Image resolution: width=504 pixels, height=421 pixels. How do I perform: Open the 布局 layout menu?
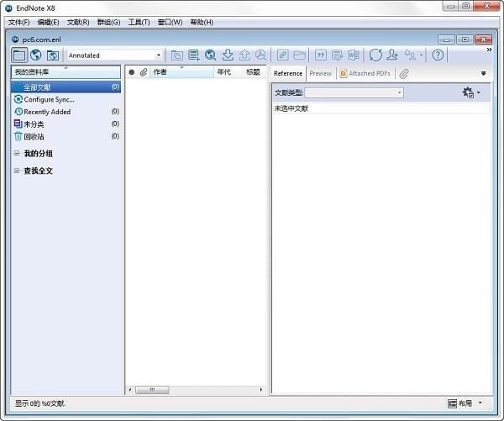(x=465, y=403)
